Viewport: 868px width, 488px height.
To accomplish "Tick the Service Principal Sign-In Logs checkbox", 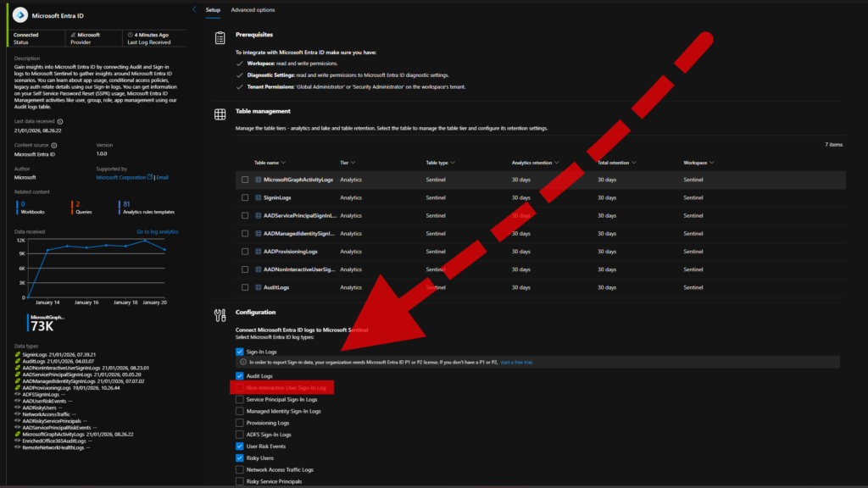I will (x=240, y=399).
